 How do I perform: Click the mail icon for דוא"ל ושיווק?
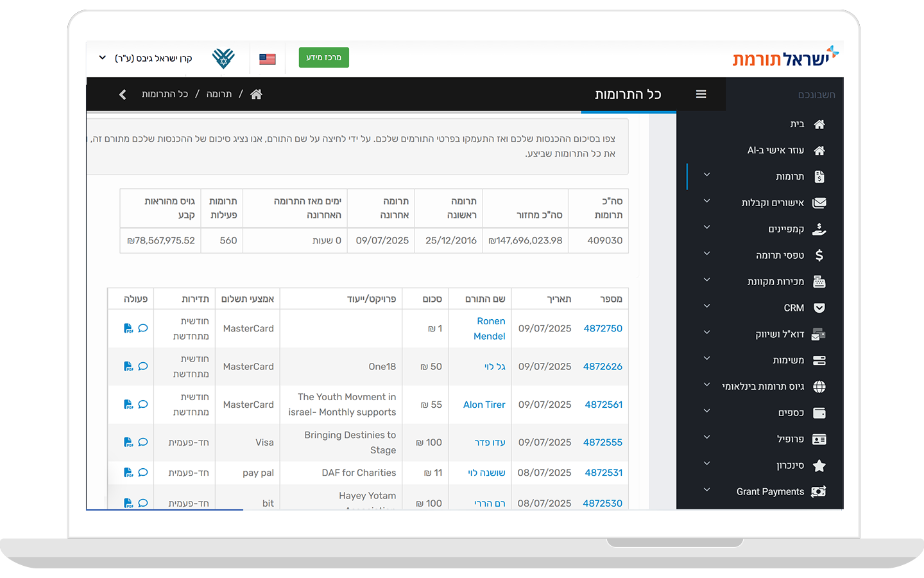click(x=819, y=334)
